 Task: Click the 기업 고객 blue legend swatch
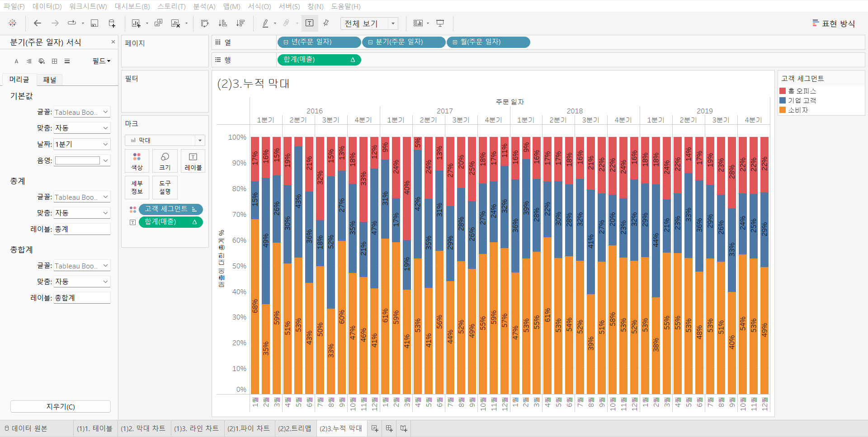coord(783,100)
